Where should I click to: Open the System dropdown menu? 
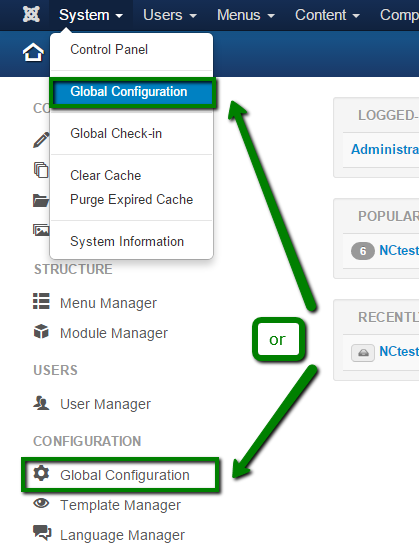point(91,15)
